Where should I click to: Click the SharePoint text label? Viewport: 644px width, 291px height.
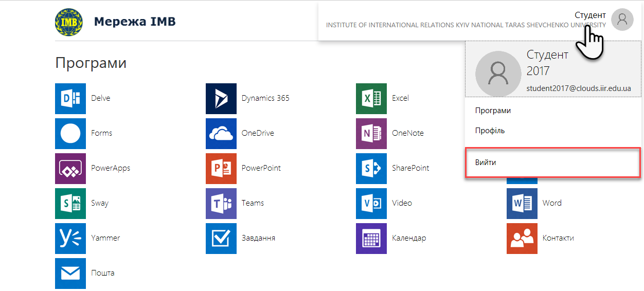pos(410,168)
